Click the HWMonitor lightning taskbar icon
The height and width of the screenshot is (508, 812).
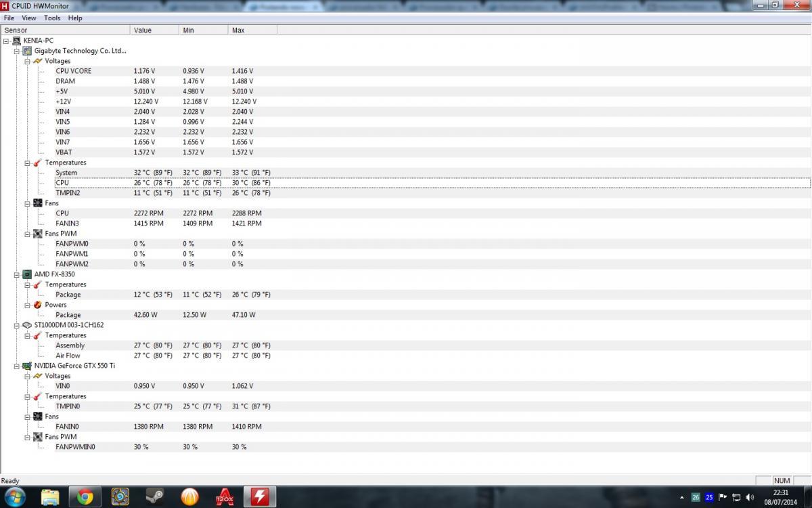(260, 497)
